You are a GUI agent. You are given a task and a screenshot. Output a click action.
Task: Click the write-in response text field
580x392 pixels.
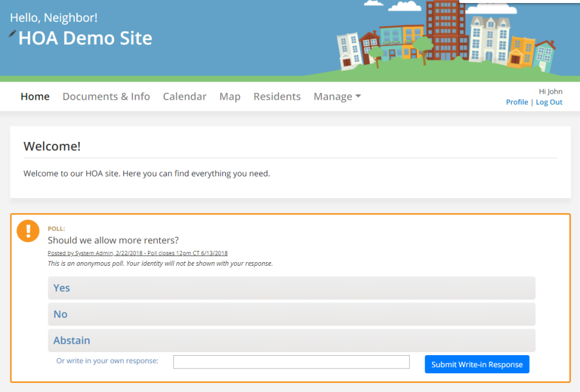(x=291, y=361)
